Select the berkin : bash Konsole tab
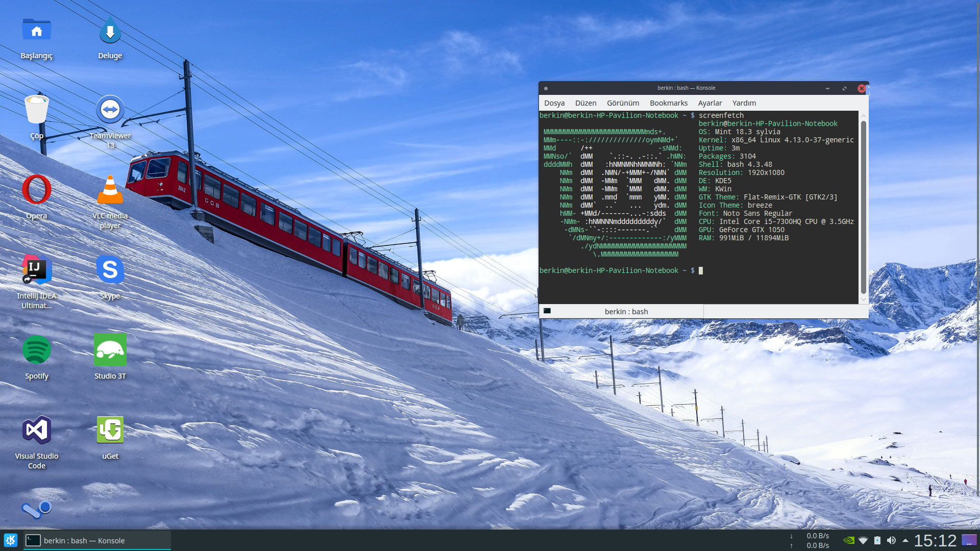980x551 pixels. click(621, 311)
